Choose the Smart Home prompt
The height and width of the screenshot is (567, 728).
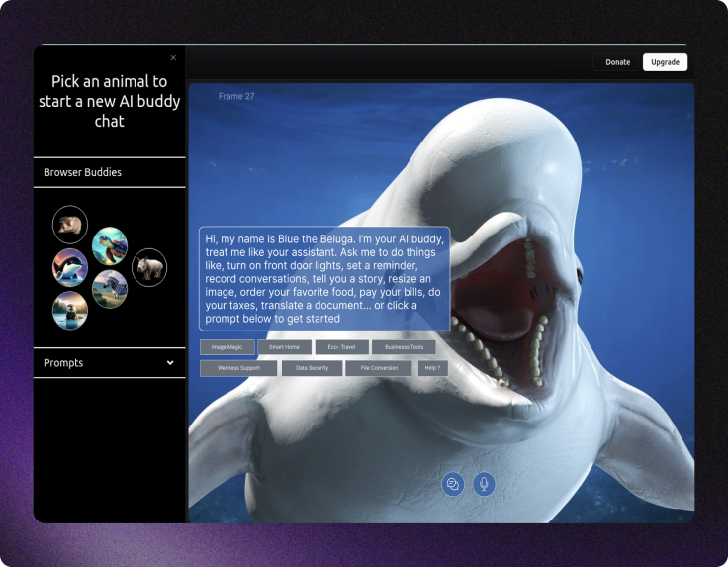coord(284,347)
